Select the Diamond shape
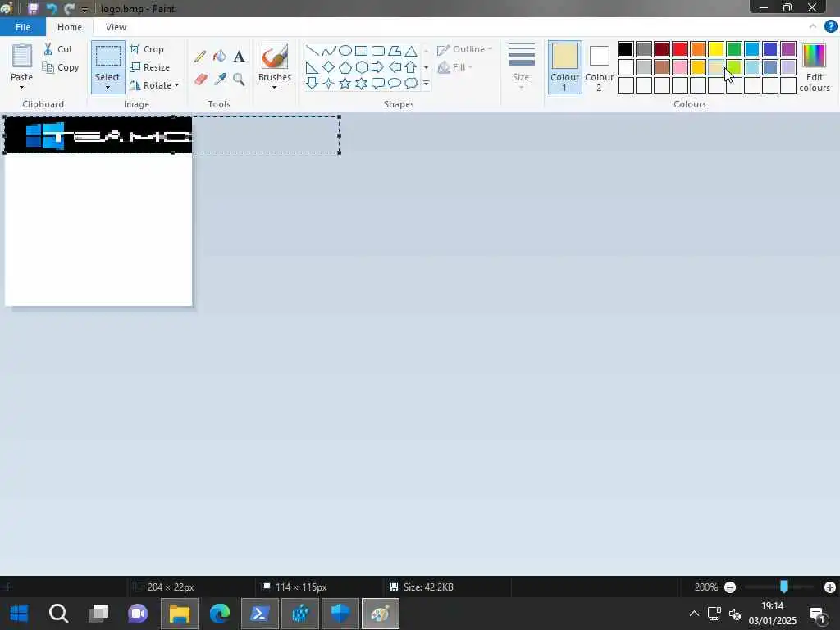Image resolution: width=840 pixels, height=630 pixels. (x=328, y=67)
